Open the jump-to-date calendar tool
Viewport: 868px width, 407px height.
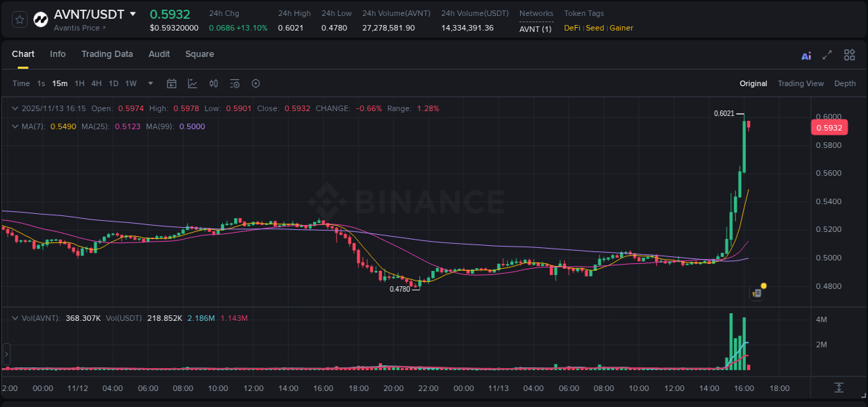172,83
